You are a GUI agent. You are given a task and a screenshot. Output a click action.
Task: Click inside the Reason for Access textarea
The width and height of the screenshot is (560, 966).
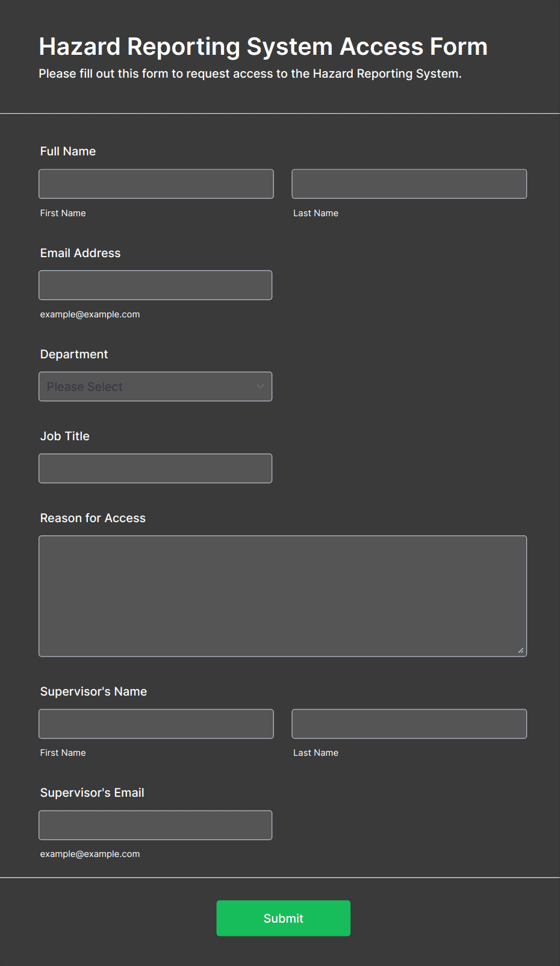tap(282, 596)
